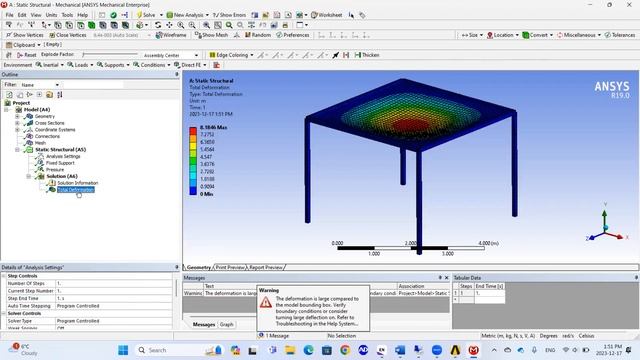The height and width of the screenshot is (360, 640).
Task: Switch to the Graph tab
Action: (227, 324)
